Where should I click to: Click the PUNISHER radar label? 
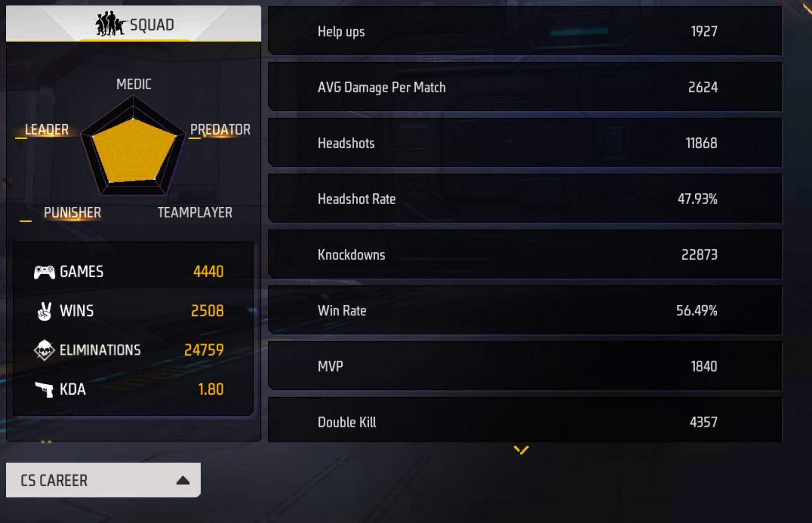coord(72,212)
